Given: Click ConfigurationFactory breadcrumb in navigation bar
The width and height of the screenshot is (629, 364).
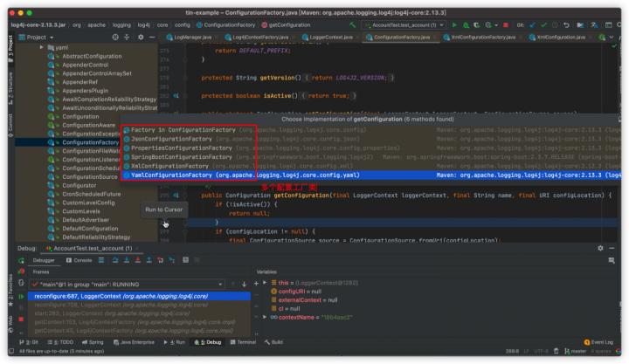Looking at the screenshot, I should (225, 24).
